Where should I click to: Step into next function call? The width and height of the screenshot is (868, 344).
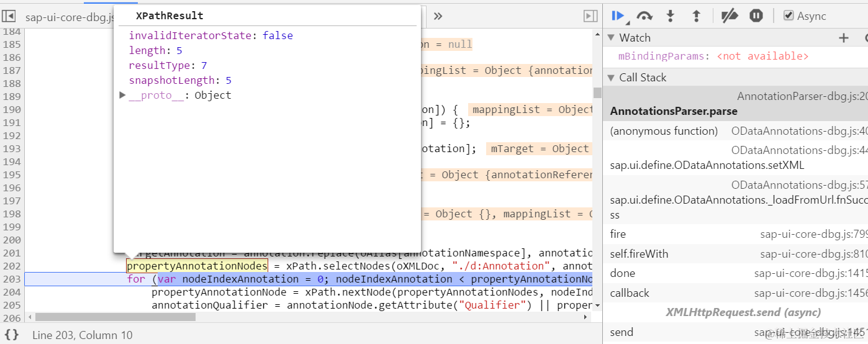(671, 16)
